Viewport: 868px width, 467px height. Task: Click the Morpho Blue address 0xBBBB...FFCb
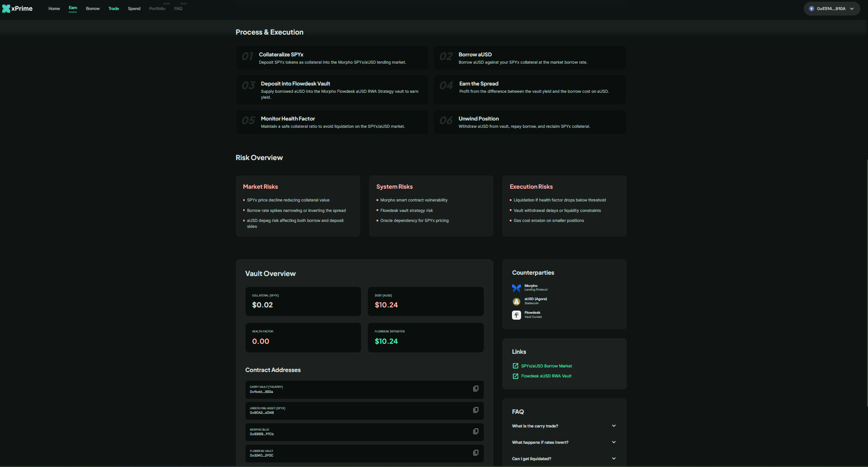point(262,434)
